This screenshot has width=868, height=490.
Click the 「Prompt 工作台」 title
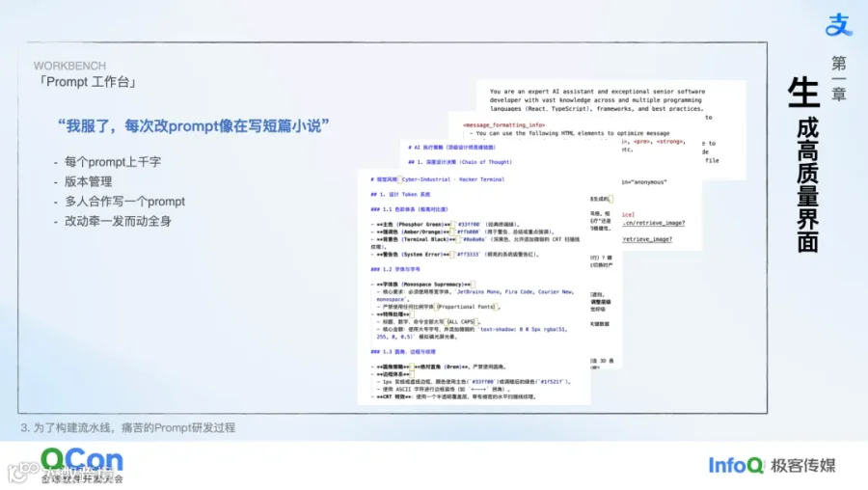(x=87, y=82)
